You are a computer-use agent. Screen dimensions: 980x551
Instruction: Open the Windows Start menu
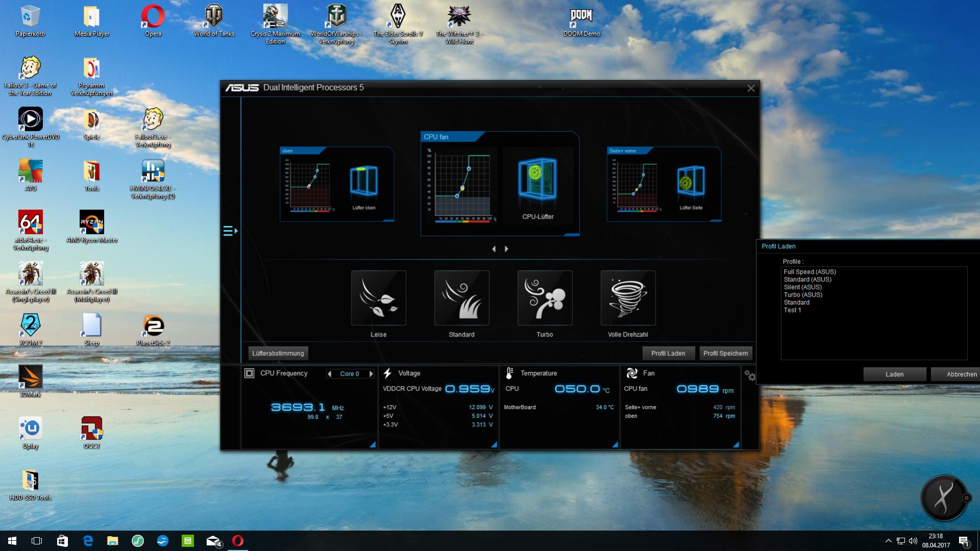pos(12,541)
